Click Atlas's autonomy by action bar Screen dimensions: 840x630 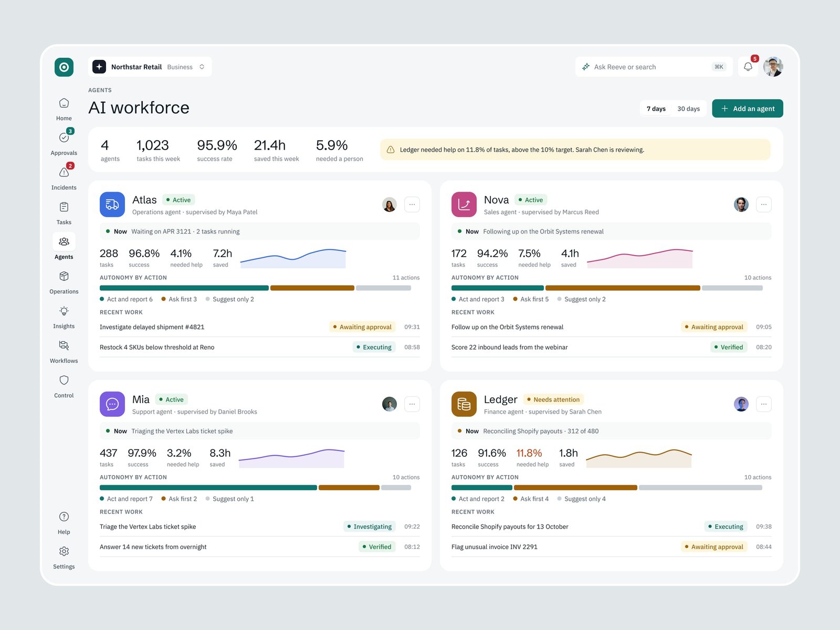255,288
